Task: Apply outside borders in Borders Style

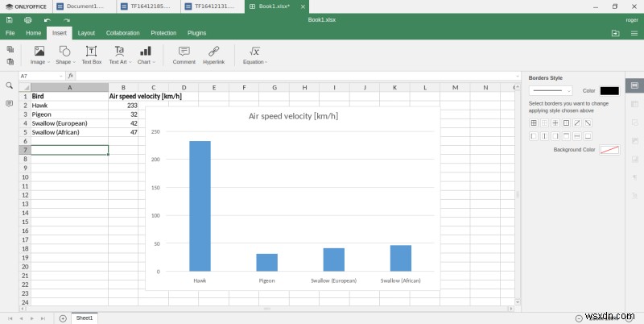Action: (x=566, y=123)
